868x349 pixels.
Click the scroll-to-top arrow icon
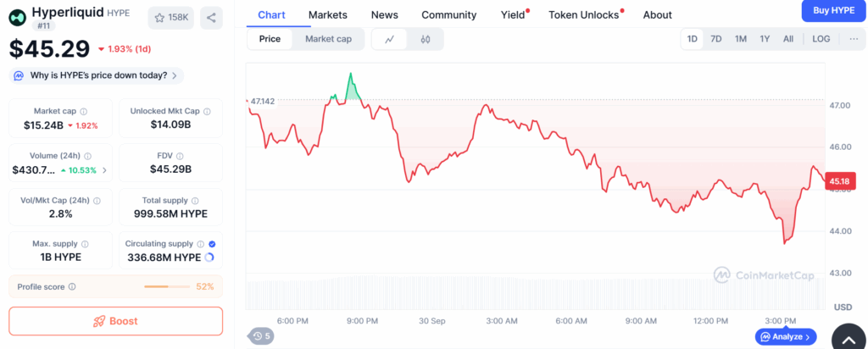pyautogui.click(x=849, y=338)
